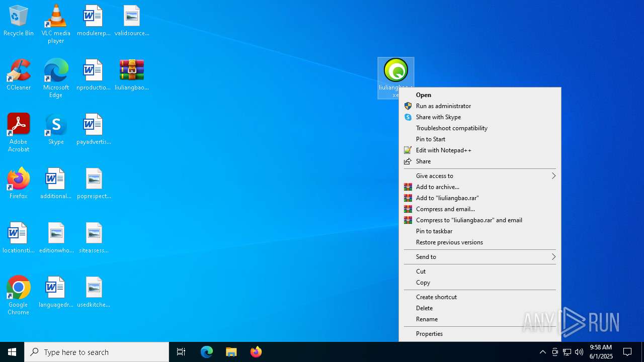Image resolution: width=644 pixels, height=362 pixels.
Task: Select the VLC media player shortcut
Action: click(56, 24)
